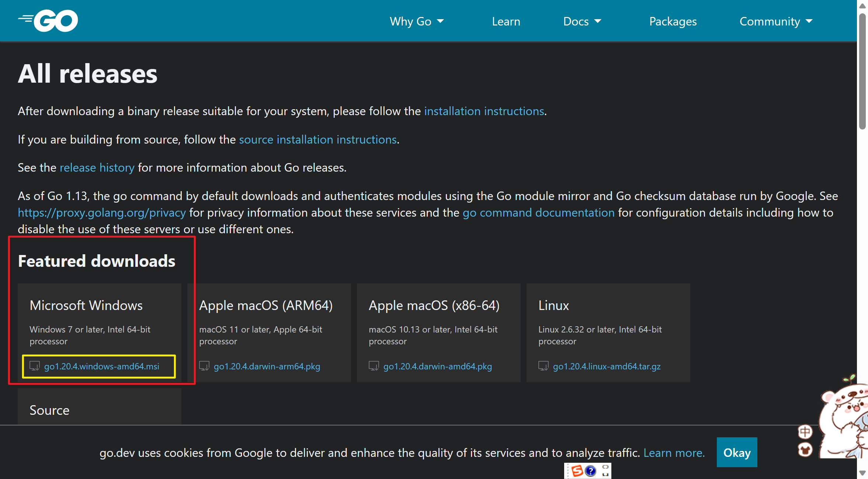The width and height of the screenshot is (868, 479).
Task: Expand the Docs dropdown menu
Action: 582,21
